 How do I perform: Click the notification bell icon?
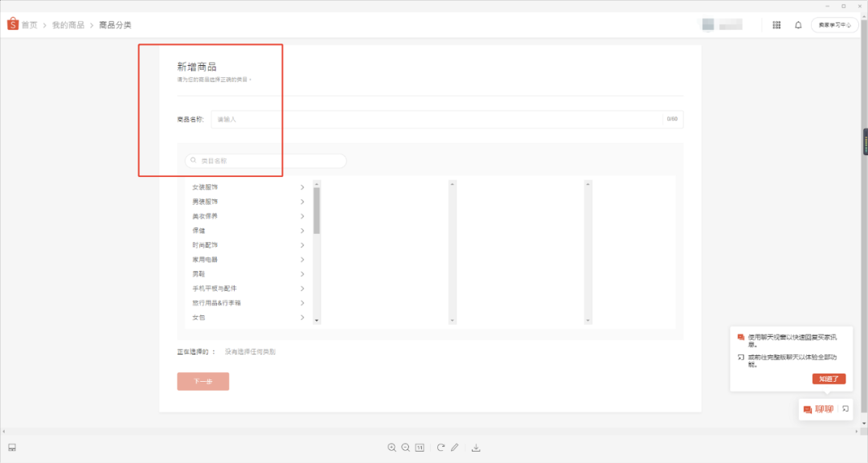click(797, 25)
